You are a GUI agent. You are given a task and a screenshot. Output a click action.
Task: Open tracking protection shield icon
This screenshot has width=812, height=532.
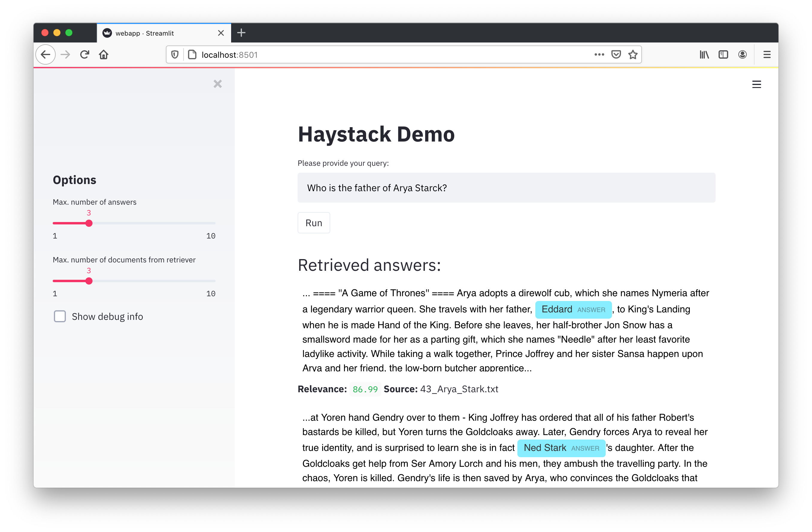175,54
